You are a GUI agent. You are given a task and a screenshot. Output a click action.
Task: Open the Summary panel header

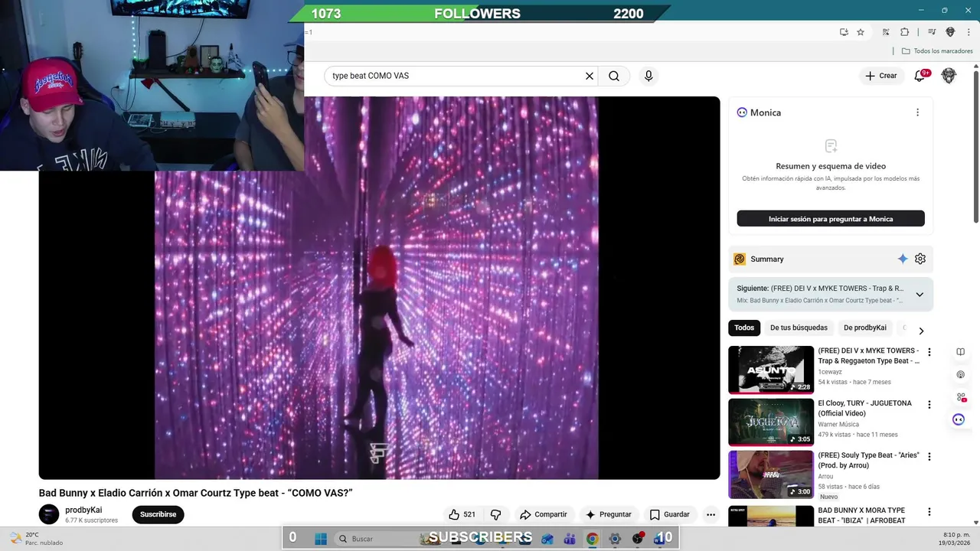(x=831, y=259)
